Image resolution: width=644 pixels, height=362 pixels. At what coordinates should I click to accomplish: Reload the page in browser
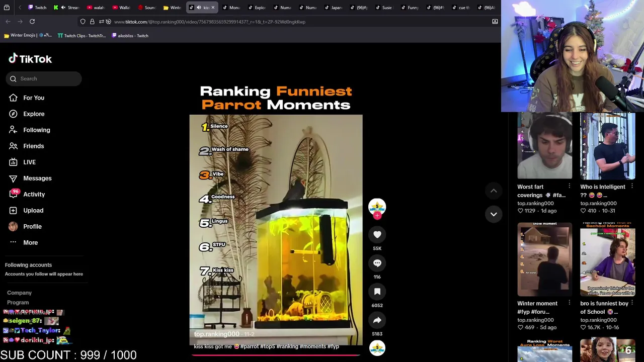click(32, 22)
